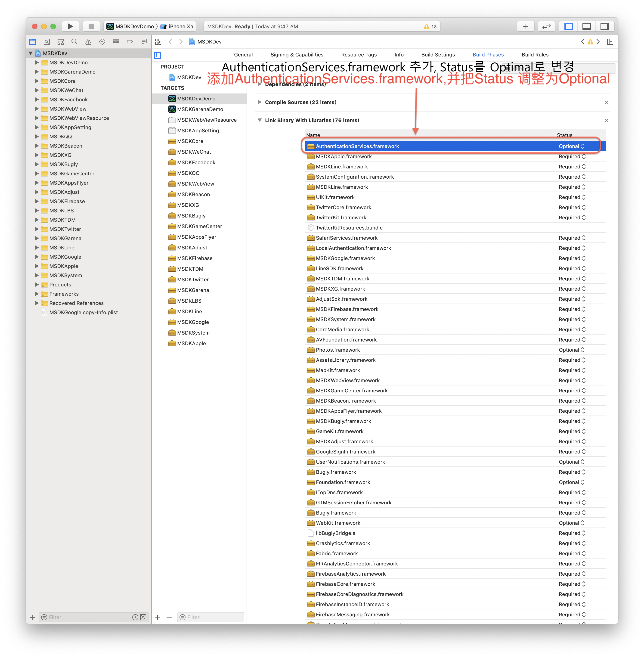The image size is (644, 658).
Task: Expand the Frameworks group
Action: pos(37,294)
